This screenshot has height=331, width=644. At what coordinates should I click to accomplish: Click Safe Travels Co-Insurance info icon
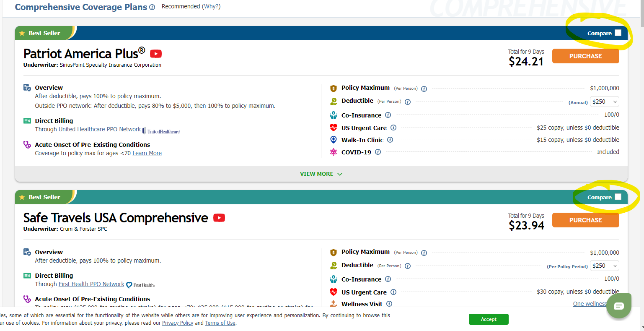click(388, 279)
